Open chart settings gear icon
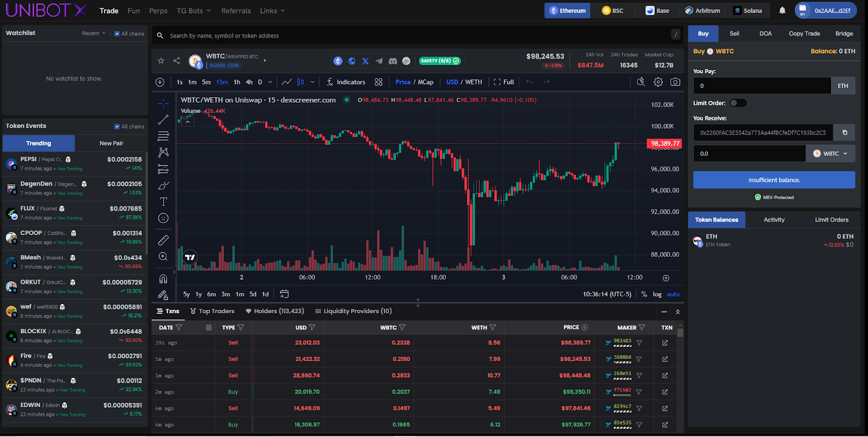The image size is (868, 437). pyautogui.click(x=658, y=82)
